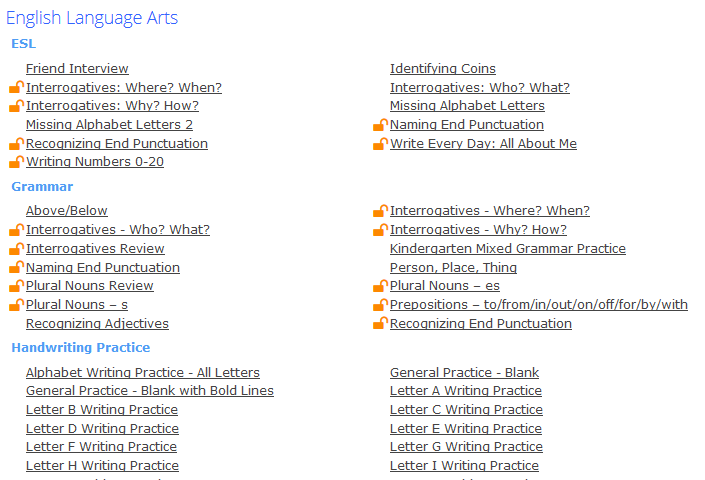Select the Above/Below grammar worksheet
This screenshot has height=480, width=705.
67,210
